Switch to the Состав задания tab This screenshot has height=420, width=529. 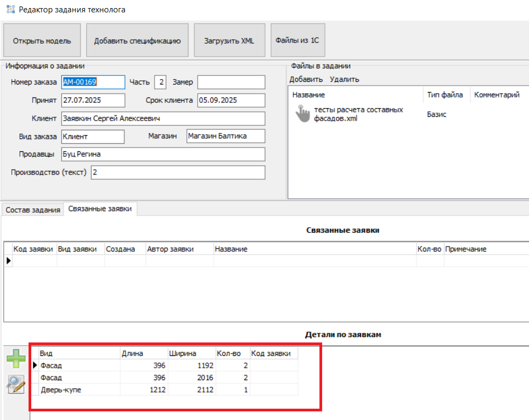coord(33,210)
